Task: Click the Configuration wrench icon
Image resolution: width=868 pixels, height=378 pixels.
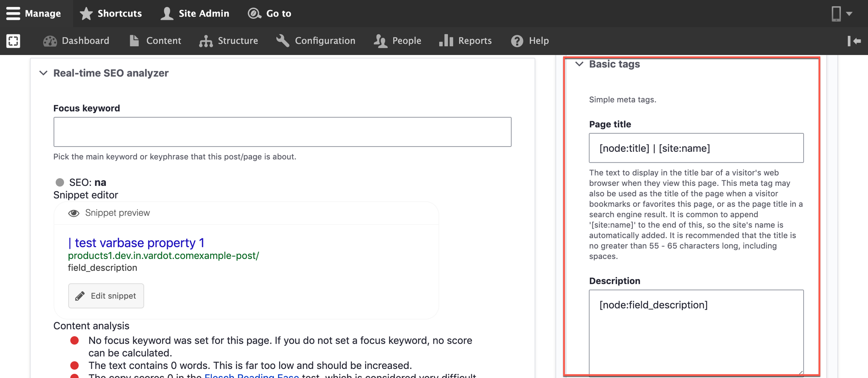Action: (283, 41)
